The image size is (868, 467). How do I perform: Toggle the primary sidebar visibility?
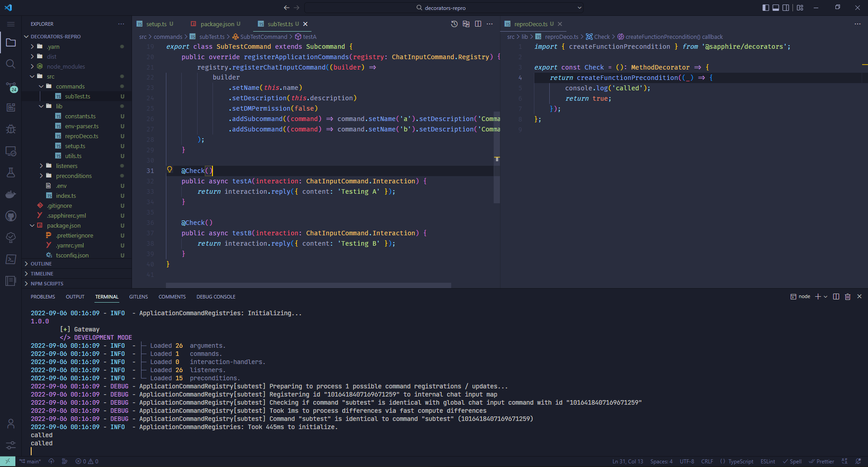(765, 8)
